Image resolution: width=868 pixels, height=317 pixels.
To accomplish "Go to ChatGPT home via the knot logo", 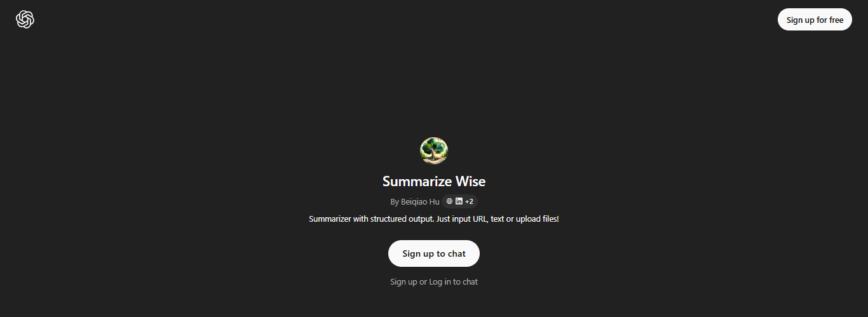I will [x=25, y=20].
